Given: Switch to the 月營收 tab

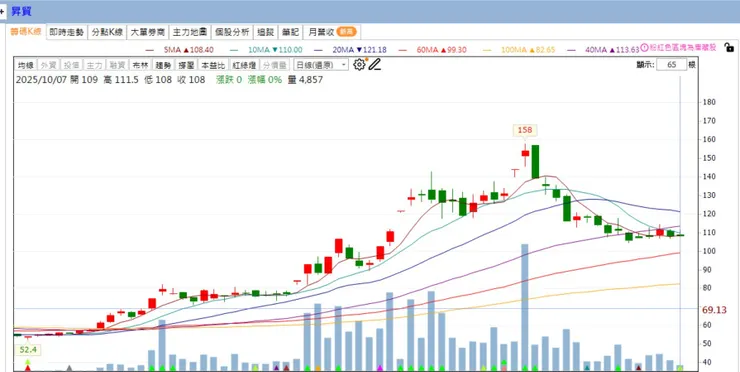Looking at the screenshot, I should click(332, 32).
